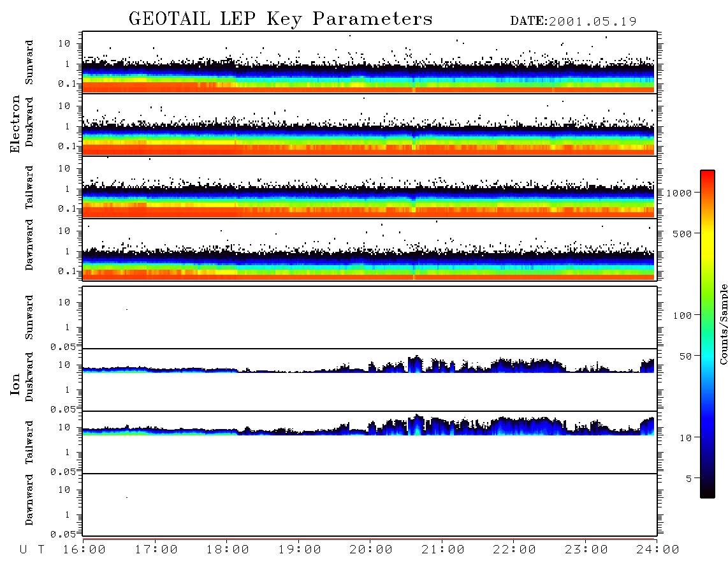Click the '0.05' tick of Ion Dawnward panel
728x561 pixels.
pos(63,534)
